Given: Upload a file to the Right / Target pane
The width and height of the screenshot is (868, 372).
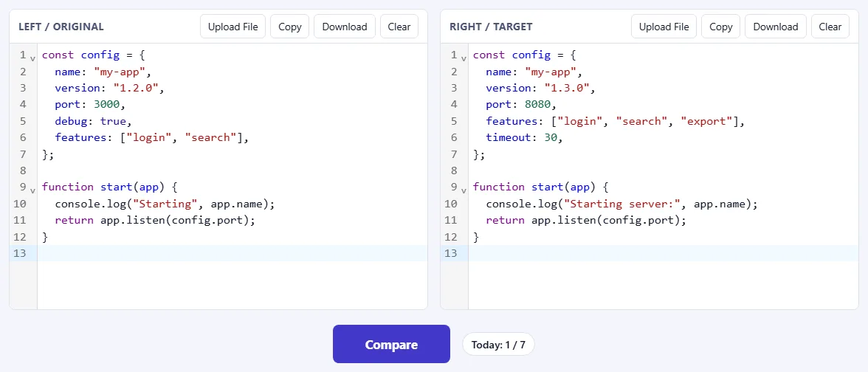Looking at the screenshot, I should pyautogui.click(x=664, y=27).
